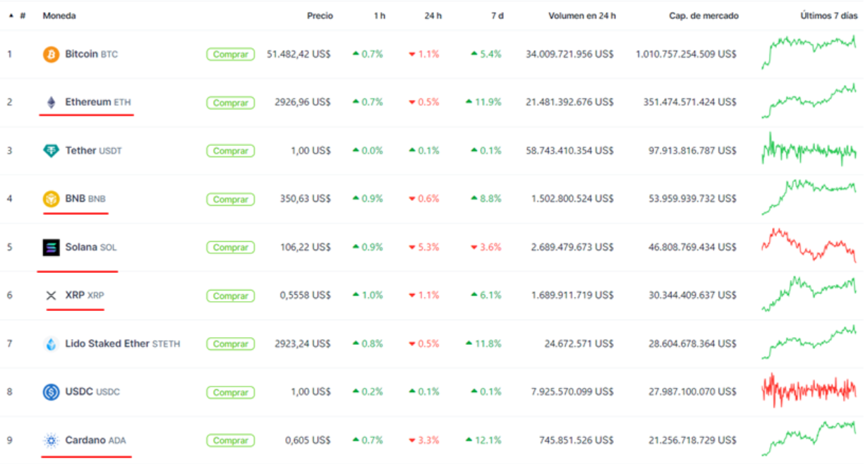
Task: Open the Bitcoin BTC coin page
Action: pos(91,54)
